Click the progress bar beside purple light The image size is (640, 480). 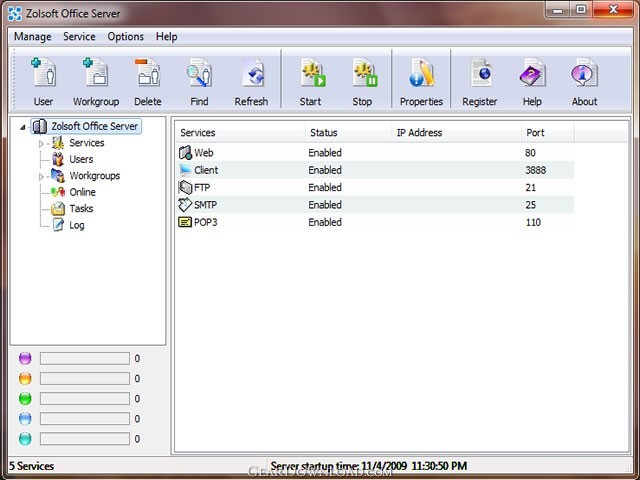(85, 358)
